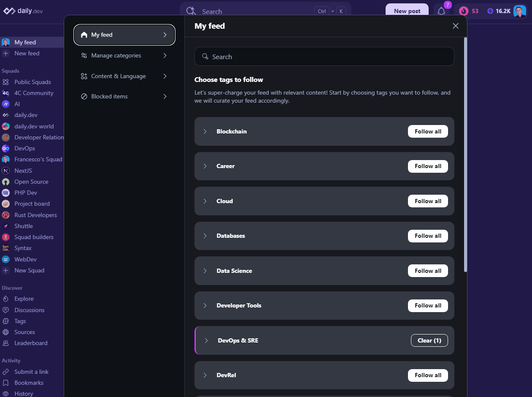
Task: Close the My feed settings dialog
Action: click(x=456, y=26)
